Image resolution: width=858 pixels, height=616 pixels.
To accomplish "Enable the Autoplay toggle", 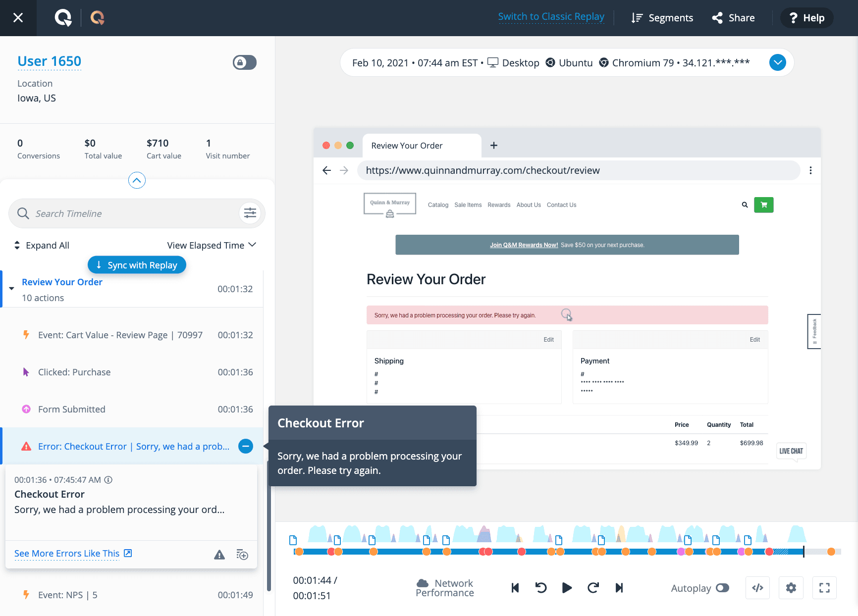I will pyautogui.click(x=722, y=588).
